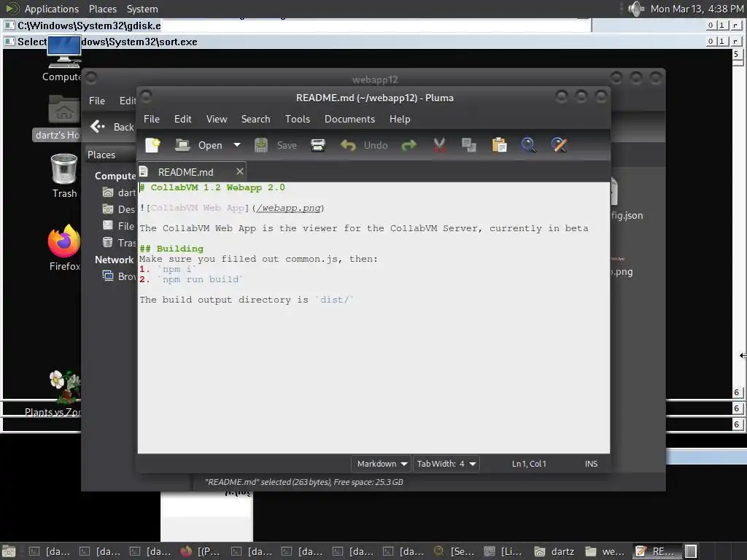Open File menu in webapp12 window
Screen dimensions: 747x560
[97, 101]
